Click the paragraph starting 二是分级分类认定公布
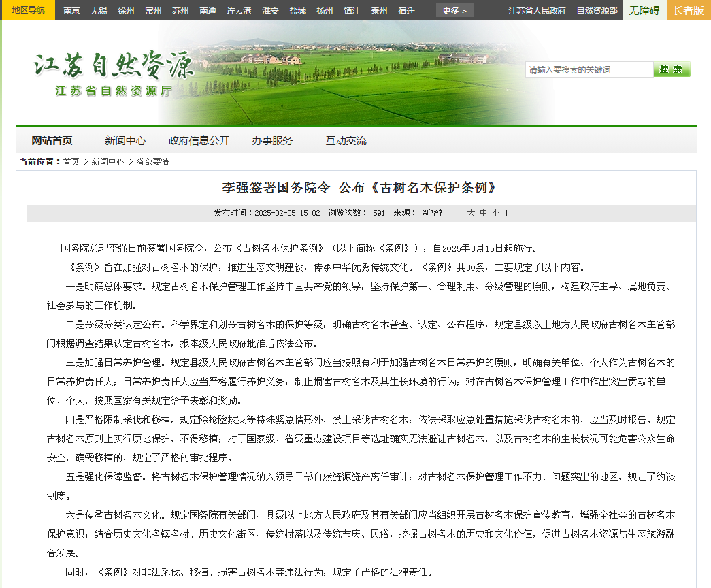 coord(361,334)
